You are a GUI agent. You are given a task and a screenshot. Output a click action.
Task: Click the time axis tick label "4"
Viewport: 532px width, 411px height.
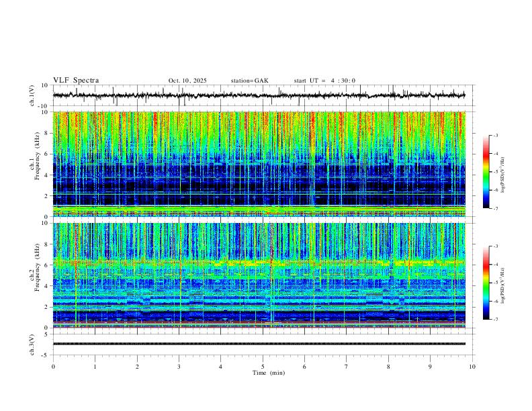(x=220, y=367)
